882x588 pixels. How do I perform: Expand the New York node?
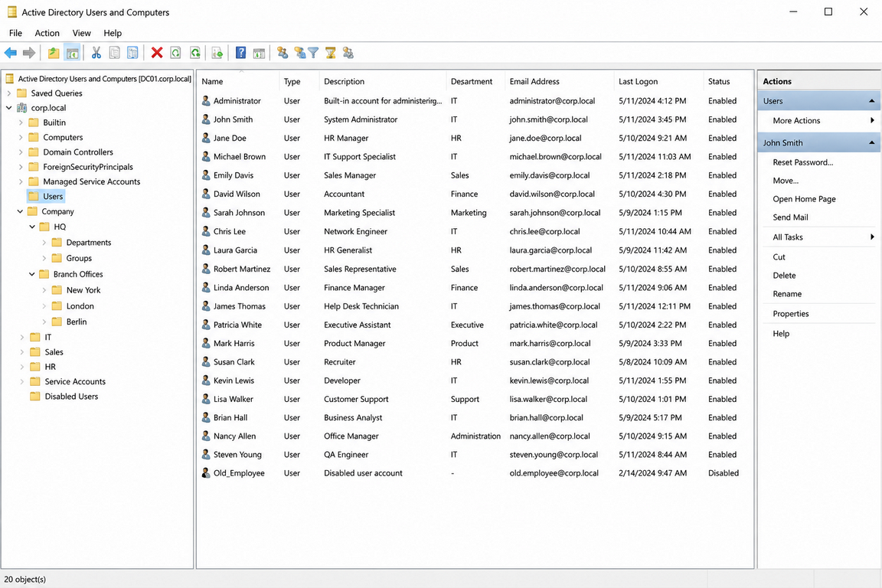coord(44,290)
